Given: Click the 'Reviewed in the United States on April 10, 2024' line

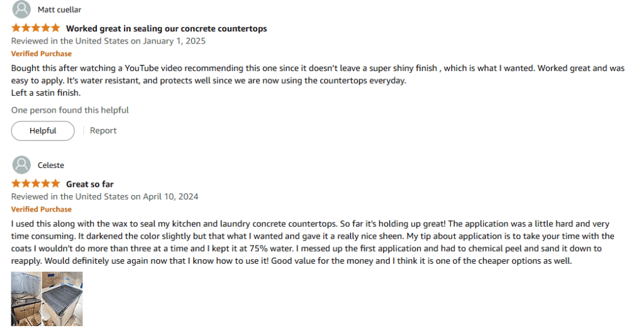Looking at the screenshot, I should [104, 196].
